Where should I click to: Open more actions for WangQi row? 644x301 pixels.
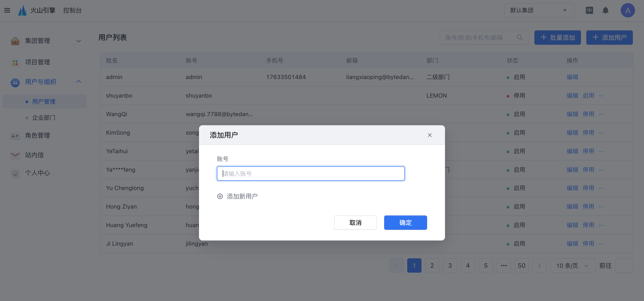(601, 114)
